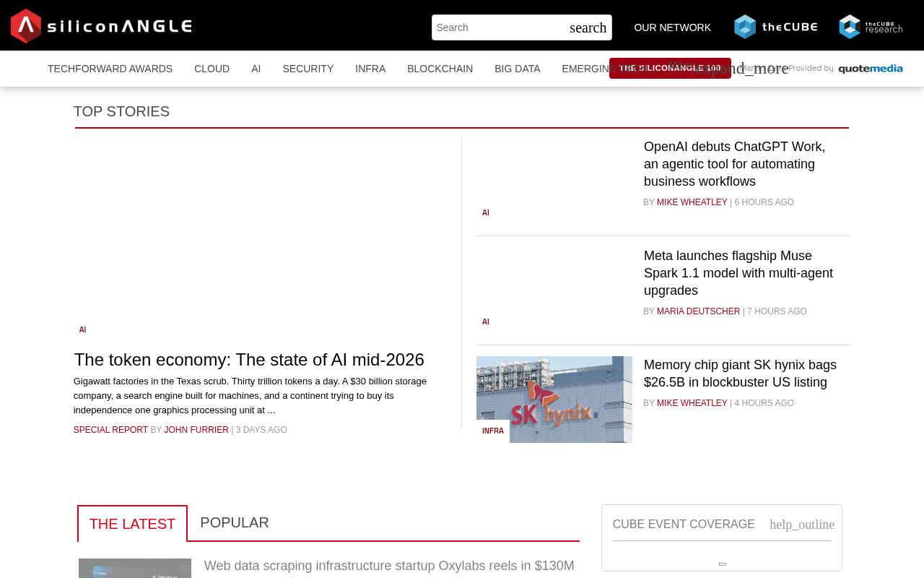
Task: Open OpenAI debuts ChatGPT Work article
Action: [x=734, y=164]
